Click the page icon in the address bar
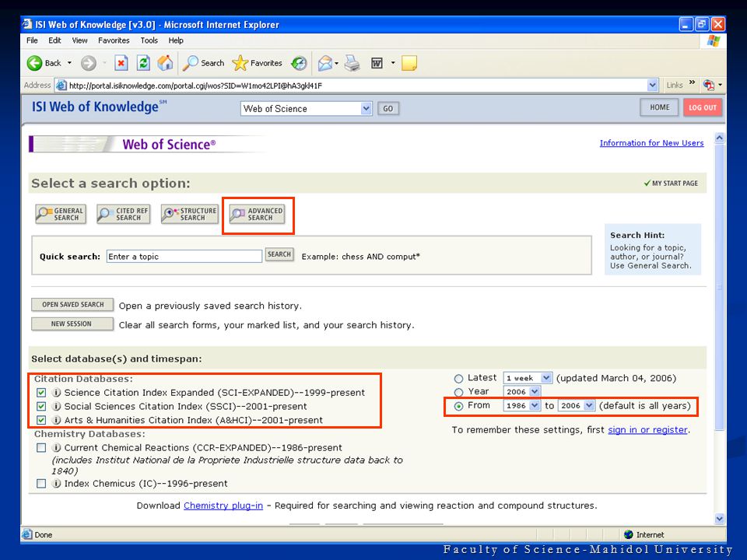 [x=61, y=86]
